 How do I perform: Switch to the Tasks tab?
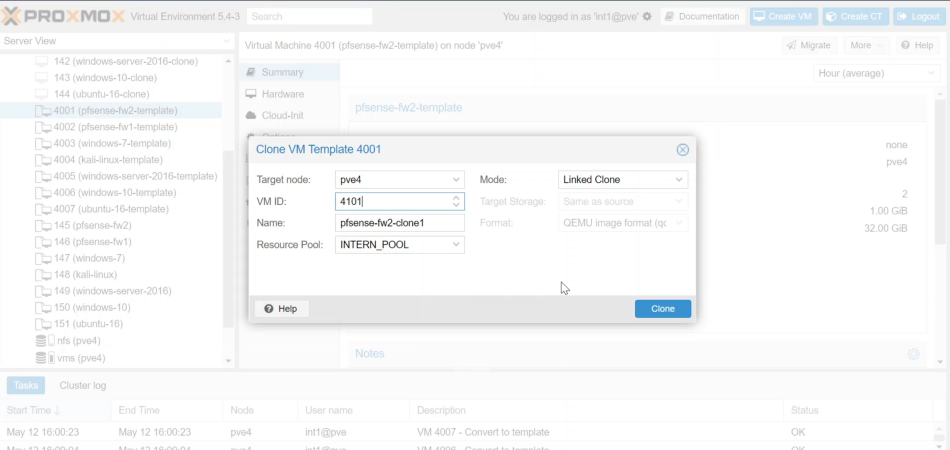pos(26,385)
